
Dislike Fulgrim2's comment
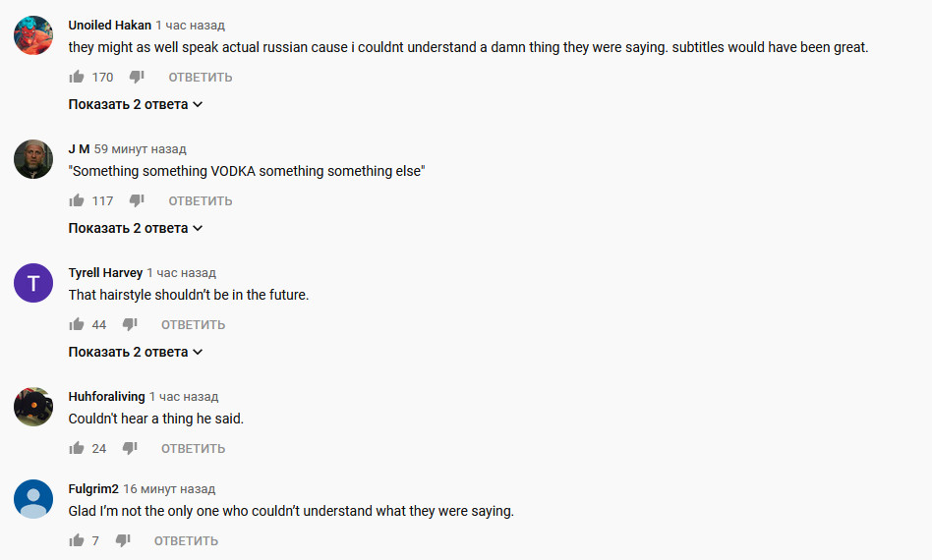click(x=123, y=540)
